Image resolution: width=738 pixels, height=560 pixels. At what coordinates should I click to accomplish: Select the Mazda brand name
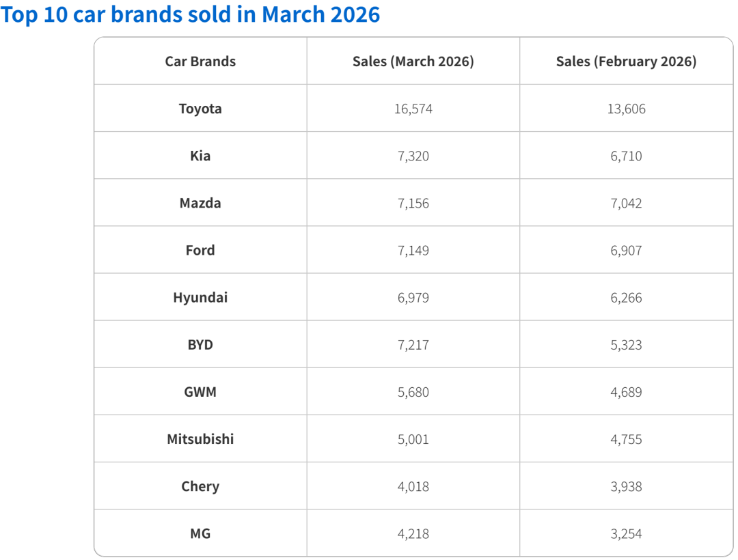point(200,203)
